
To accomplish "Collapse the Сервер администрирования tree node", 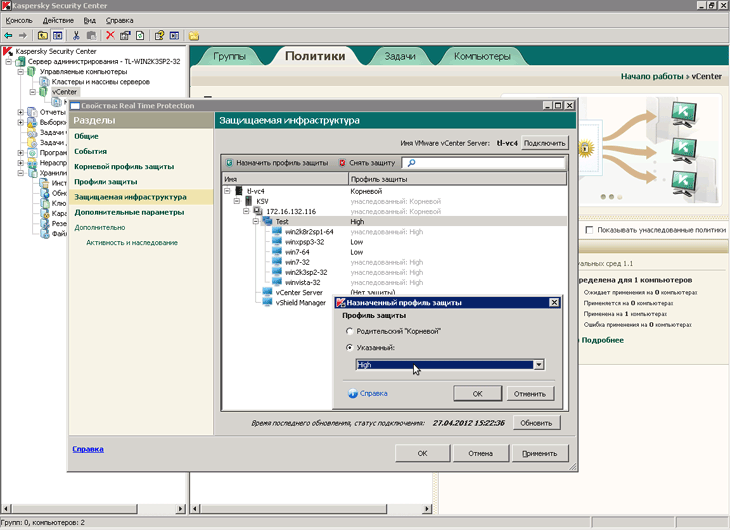I will (8, 61).
